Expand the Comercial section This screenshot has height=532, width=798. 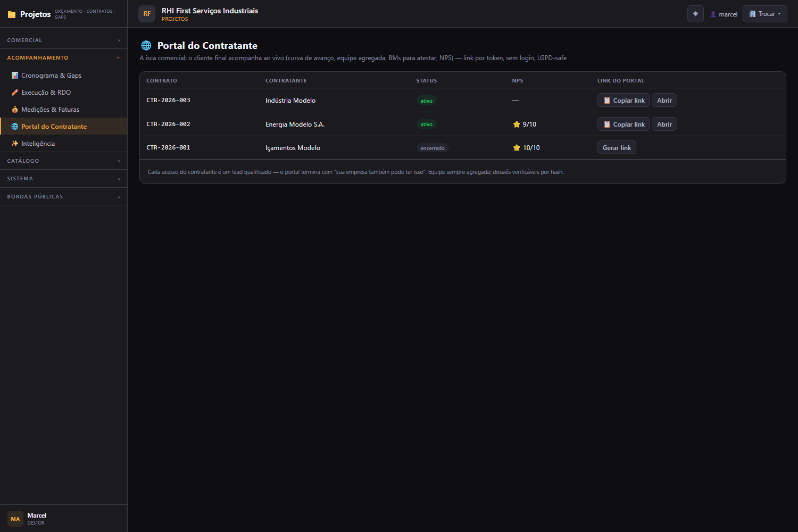[63, 40]
